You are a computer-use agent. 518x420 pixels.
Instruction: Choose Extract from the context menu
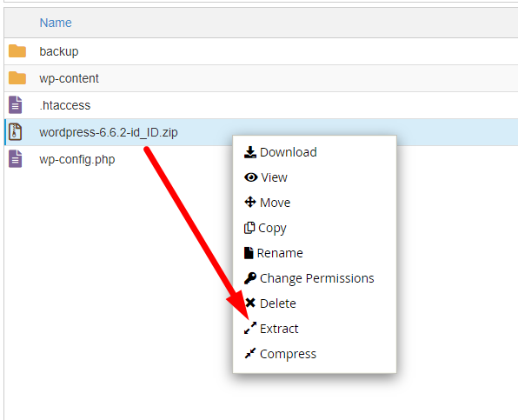(x=279, y=329)
